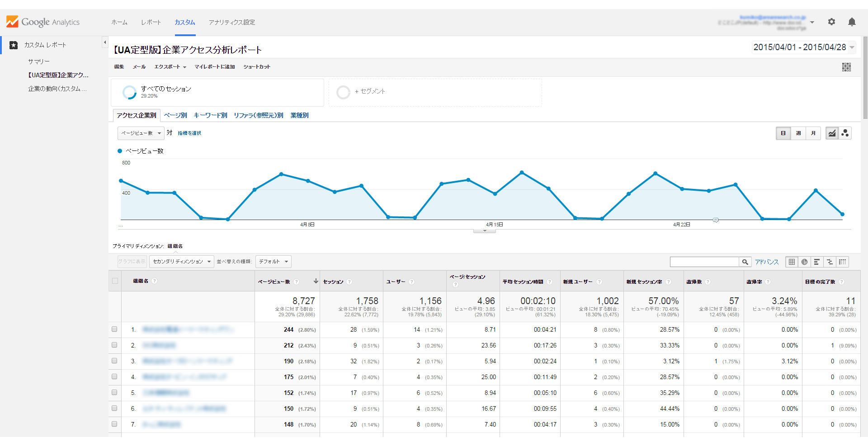Toggle the select-all header checkbox

tap(115, 281)
